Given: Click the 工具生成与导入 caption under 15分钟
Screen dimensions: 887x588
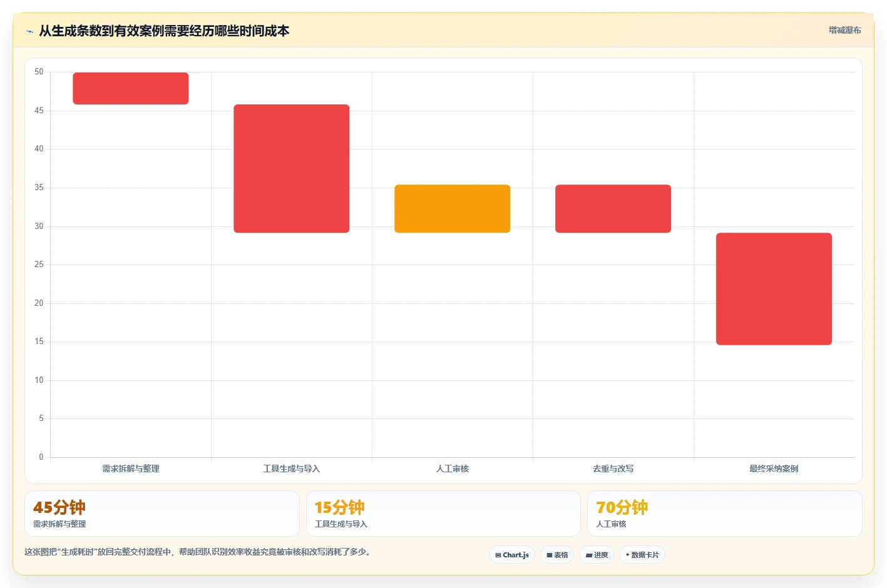Looking at the screenshot, I should coord(341,524).
